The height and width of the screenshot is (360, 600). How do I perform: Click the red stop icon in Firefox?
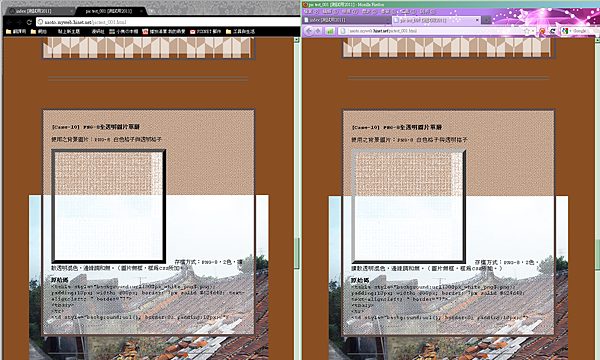click(x=542, y=31)
